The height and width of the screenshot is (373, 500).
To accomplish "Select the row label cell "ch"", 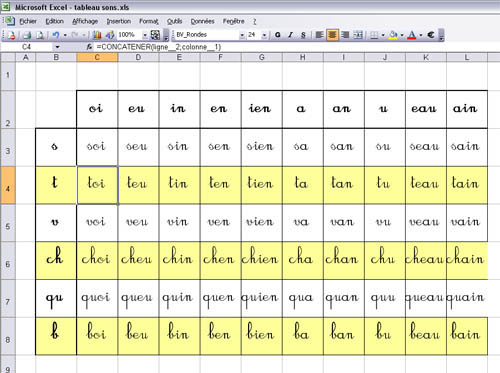I will click(56, 261).
